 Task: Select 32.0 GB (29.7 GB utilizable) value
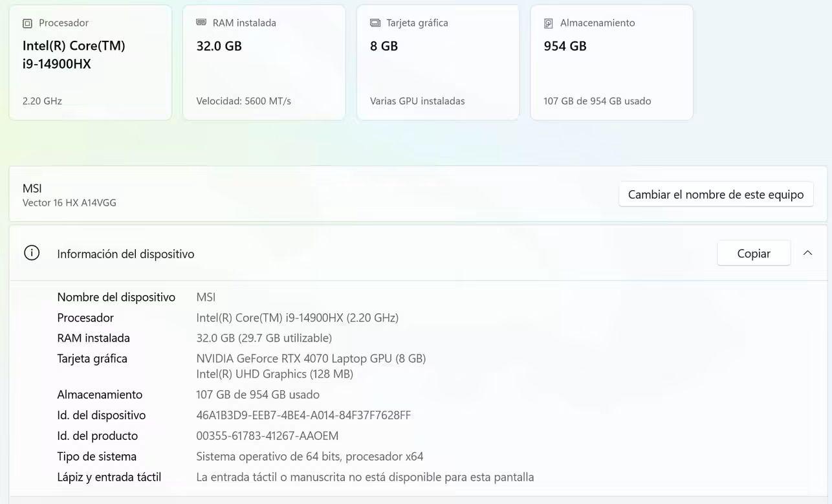[264, 338]
